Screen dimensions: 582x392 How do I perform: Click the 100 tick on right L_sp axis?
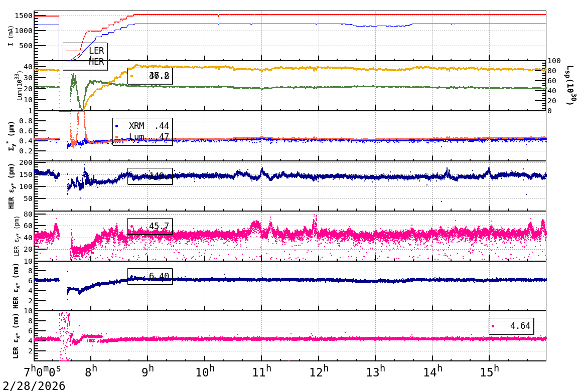click(x=554, y=61)
